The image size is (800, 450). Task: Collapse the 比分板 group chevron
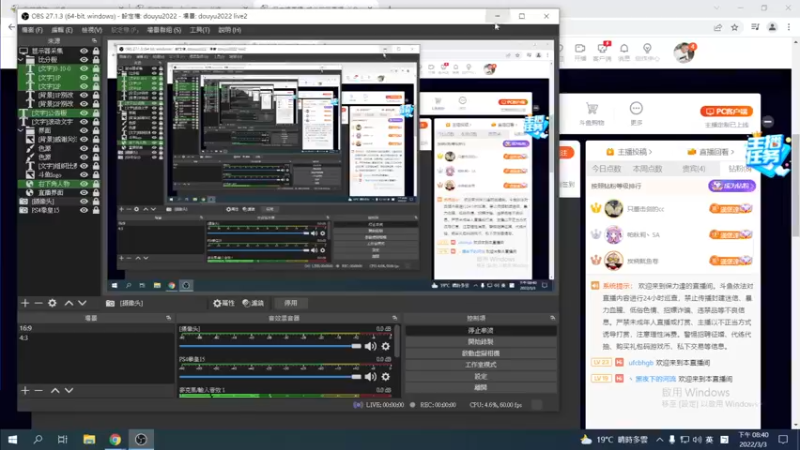21,60
